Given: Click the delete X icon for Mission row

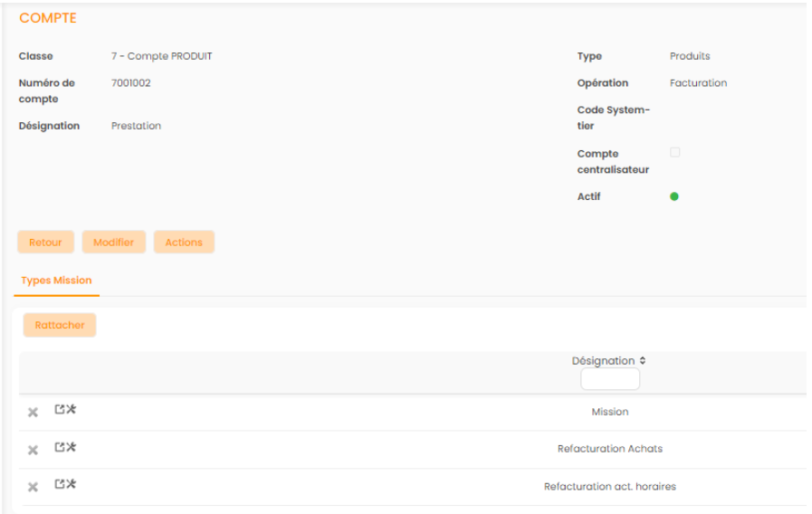Looking at the screenshot, I should [33, 413].
